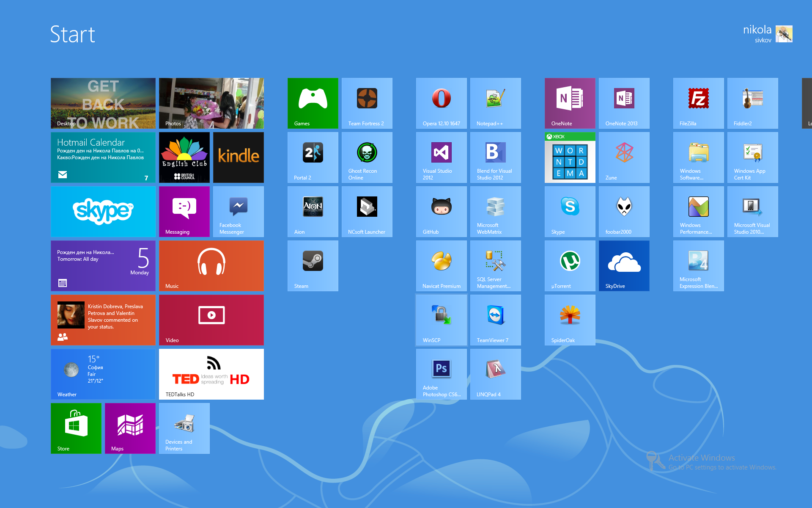This screenshot has width=812, height=508.
Task: Open µTorrent tile
Action: 570,266
